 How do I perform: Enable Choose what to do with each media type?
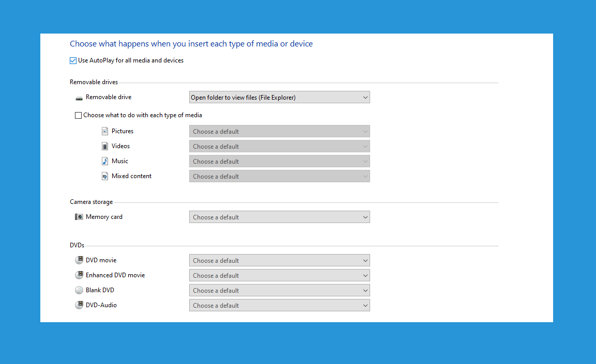(78, 115)
